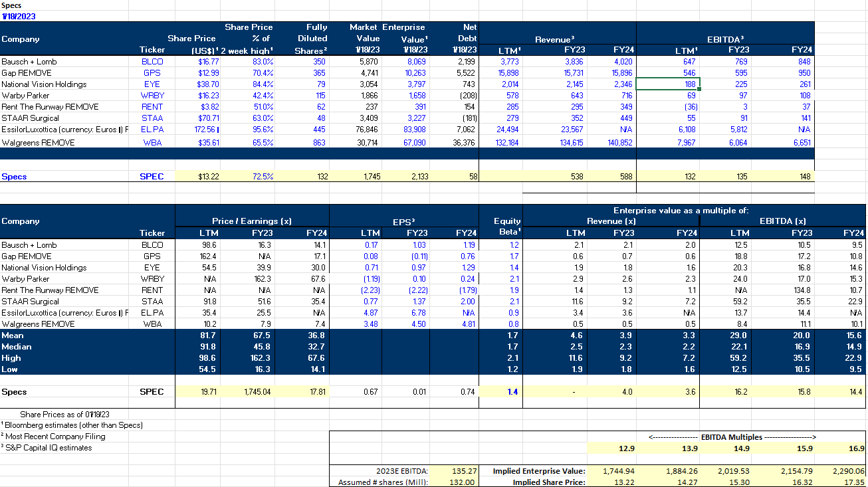Click enterprise value 8,069 cell
The image size is (868, 487).
415,62
